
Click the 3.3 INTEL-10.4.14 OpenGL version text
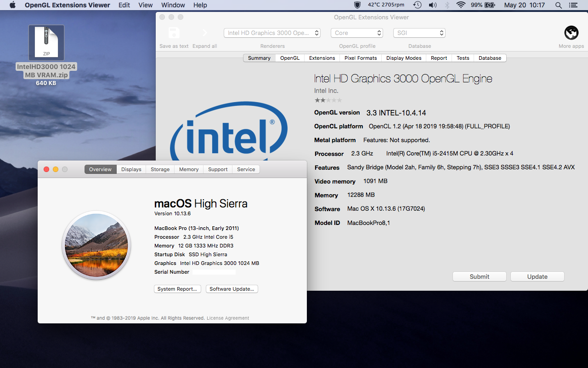point(396,113)
